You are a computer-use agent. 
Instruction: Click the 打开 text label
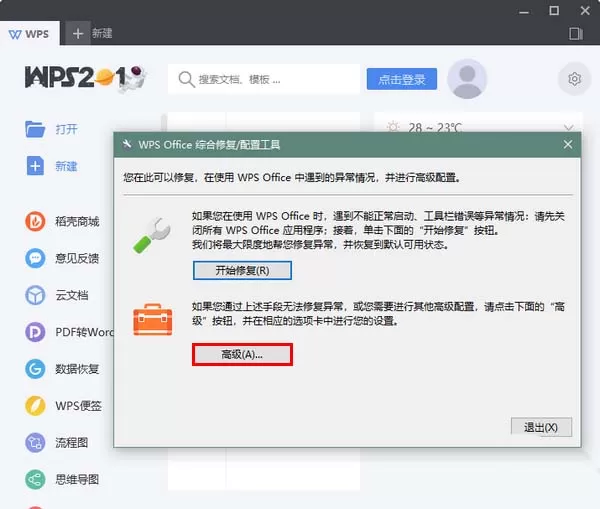coord(66,129)
